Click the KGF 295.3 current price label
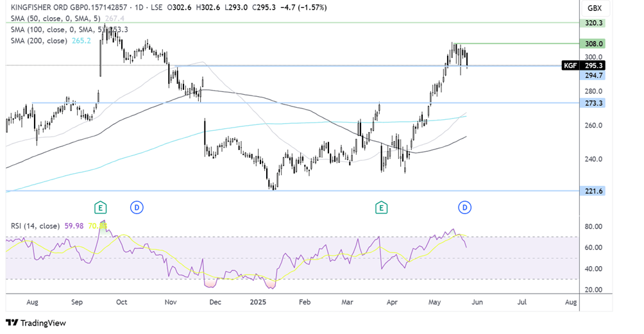The width and height of the screenshot is (644, 334). click(x=583, y=65)
